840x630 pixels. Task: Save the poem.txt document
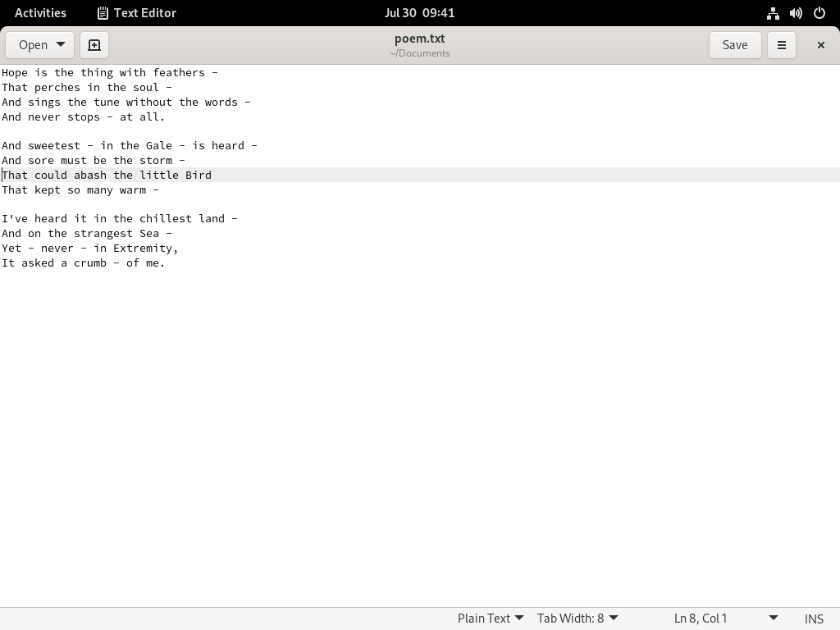(735, 45)
